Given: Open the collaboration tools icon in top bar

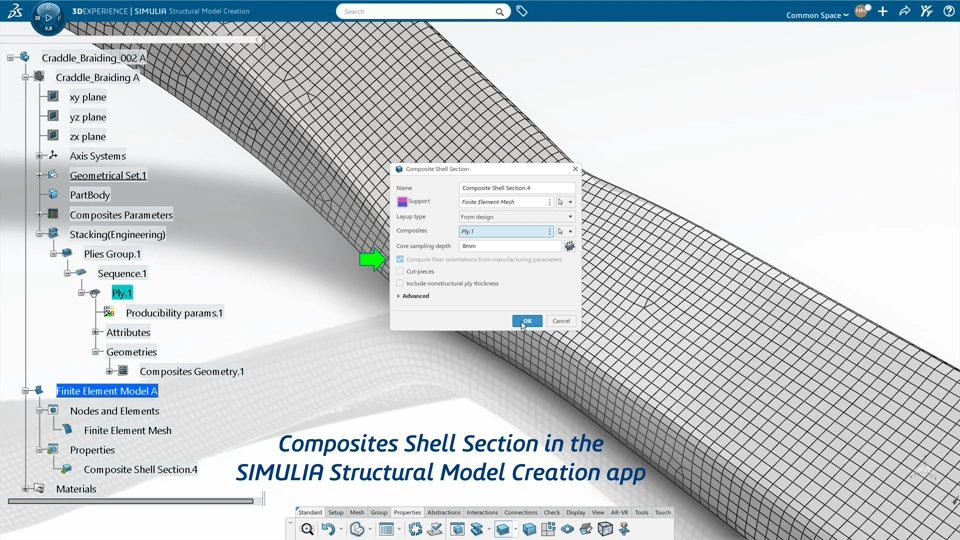Looking at the screenshot, I should click(926, 11).
